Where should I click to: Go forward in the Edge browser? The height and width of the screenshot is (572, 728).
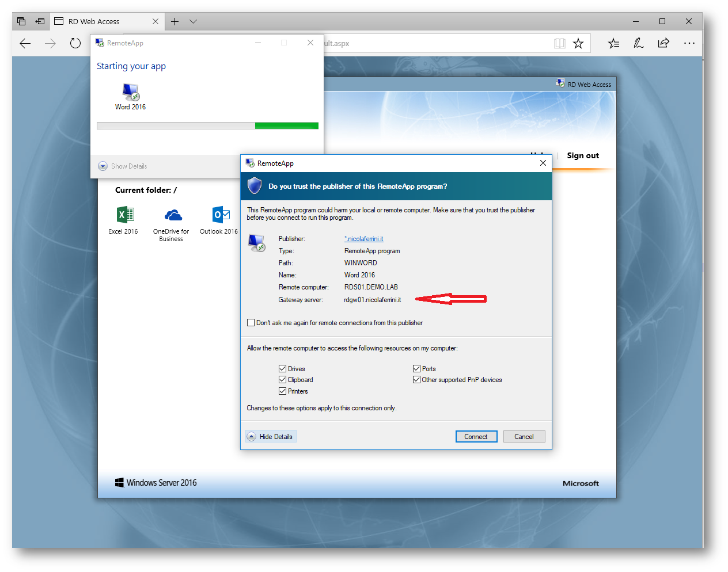[x=50, y=43]
